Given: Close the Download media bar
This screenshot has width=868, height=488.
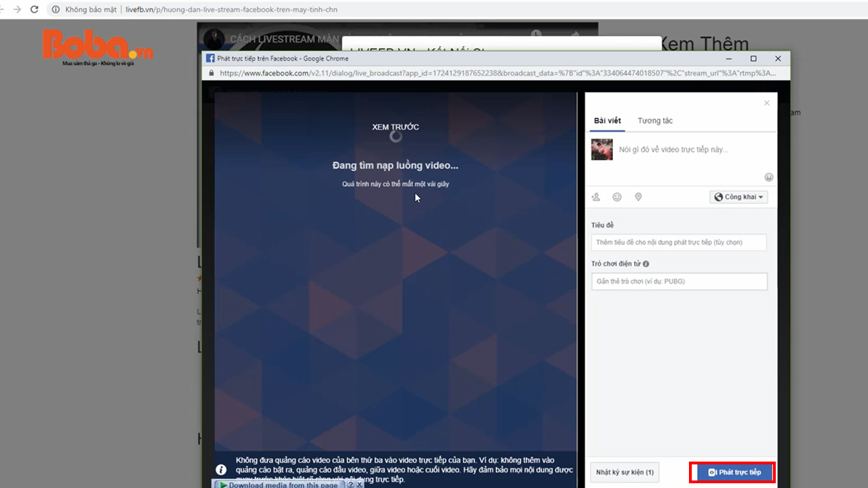Looking at the screenshot, I should [360, 485].
